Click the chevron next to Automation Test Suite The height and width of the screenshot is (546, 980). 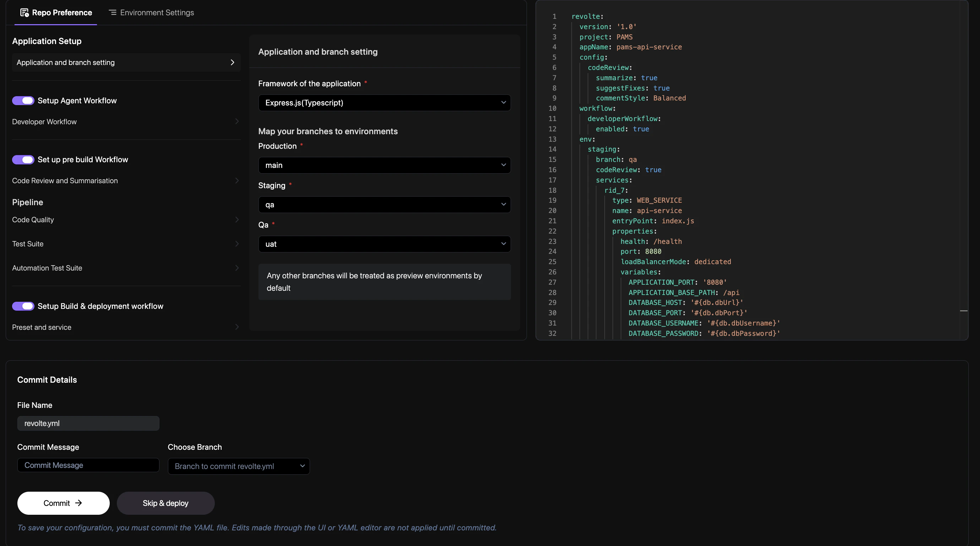tap(236, 268)
